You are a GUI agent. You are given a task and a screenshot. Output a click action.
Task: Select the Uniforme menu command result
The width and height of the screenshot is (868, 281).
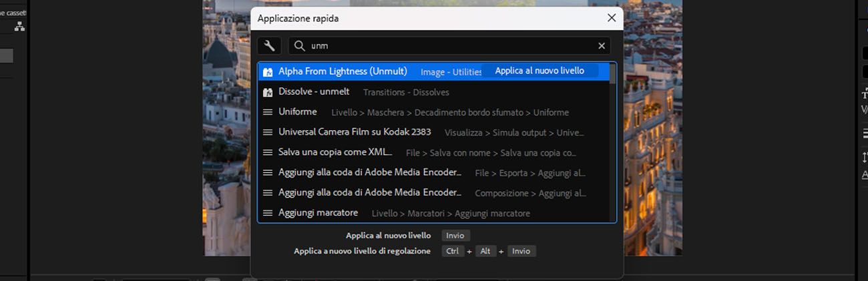point(434,112)
